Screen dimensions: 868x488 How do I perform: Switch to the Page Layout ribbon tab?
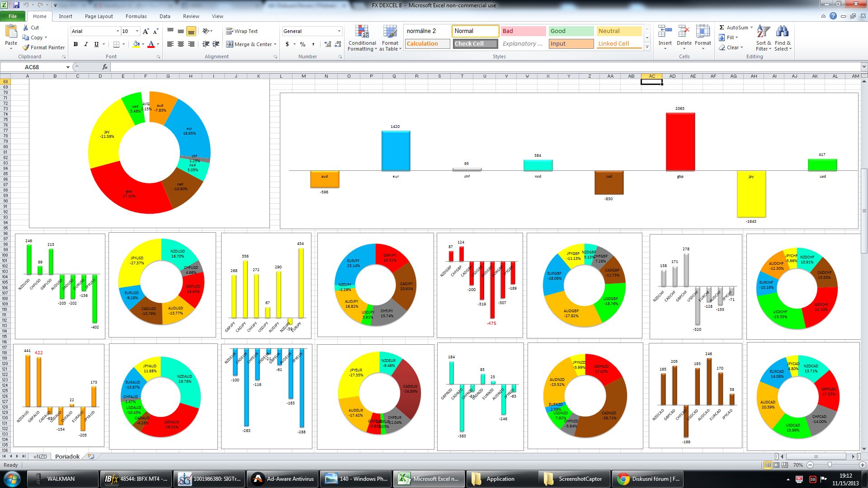click(x=99, y=16)
